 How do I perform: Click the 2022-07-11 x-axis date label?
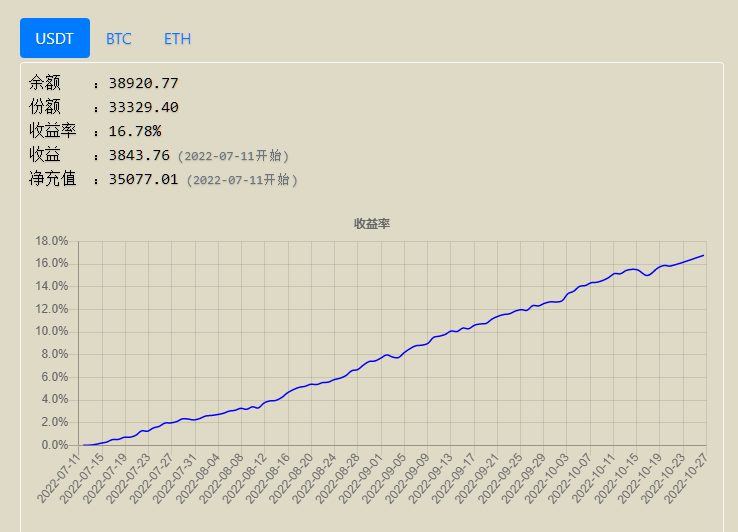[x=59, y=478]
